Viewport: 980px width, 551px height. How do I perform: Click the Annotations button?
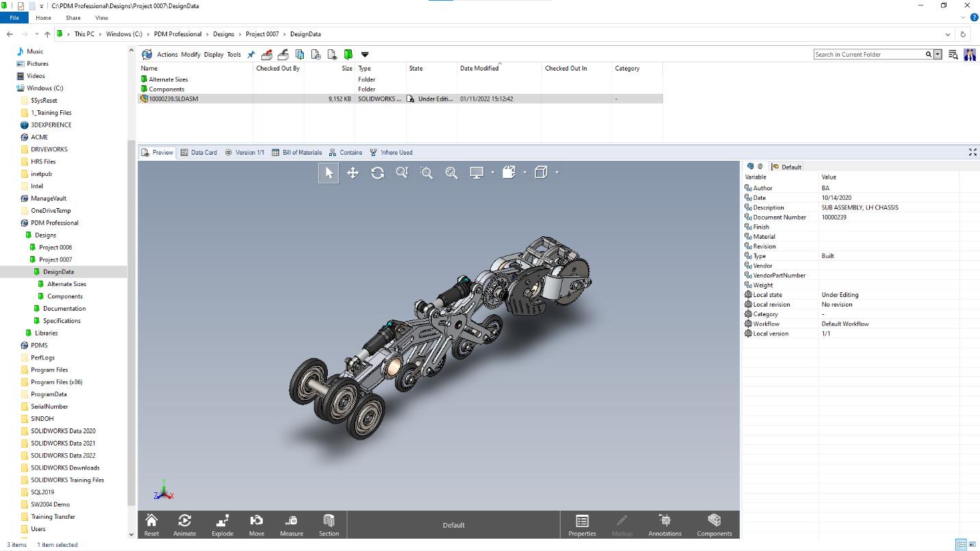coord(665,525)
